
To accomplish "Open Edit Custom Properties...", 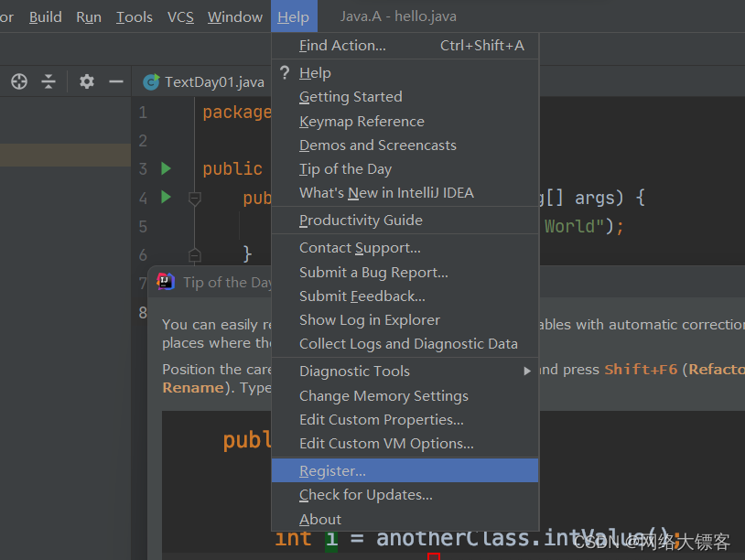I will click(x=405, y=420).
